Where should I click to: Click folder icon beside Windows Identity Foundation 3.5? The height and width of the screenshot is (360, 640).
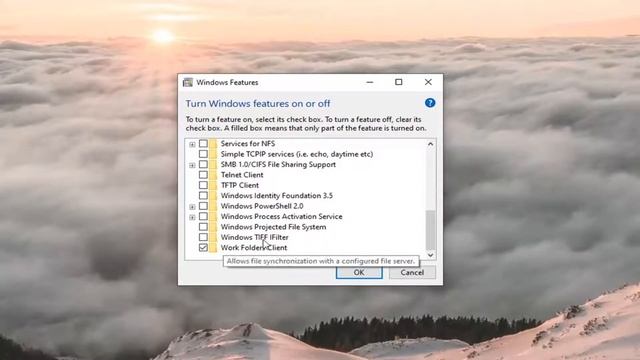coord(213,196)
